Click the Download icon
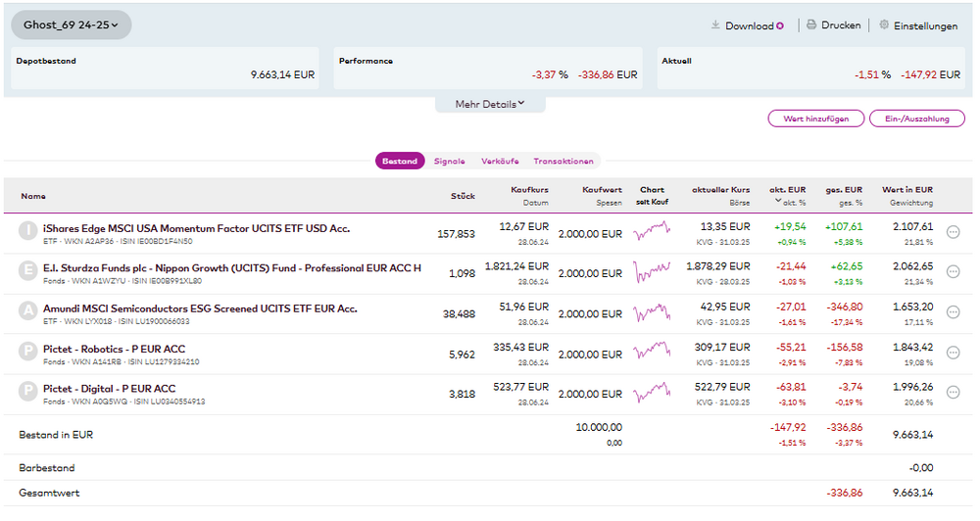980x521 pixels. [715, 25]
